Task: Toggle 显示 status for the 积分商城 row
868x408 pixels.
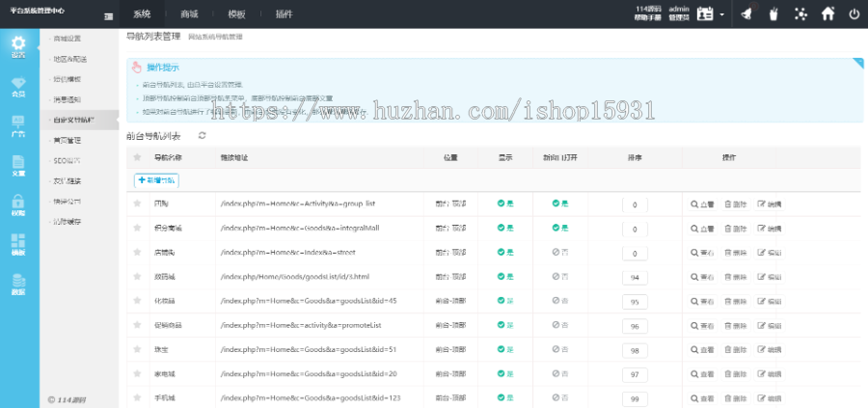Action: coord(505,228)
